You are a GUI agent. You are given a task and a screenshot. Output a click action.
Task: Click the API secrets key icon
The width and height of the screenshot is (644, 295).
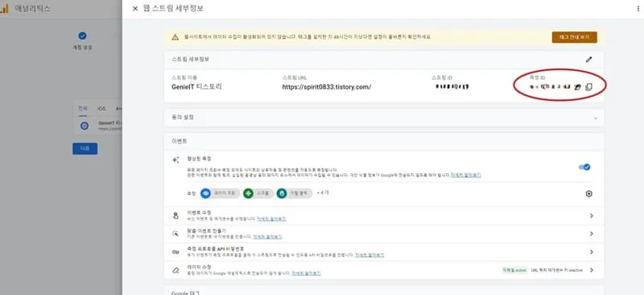(175, 251)
